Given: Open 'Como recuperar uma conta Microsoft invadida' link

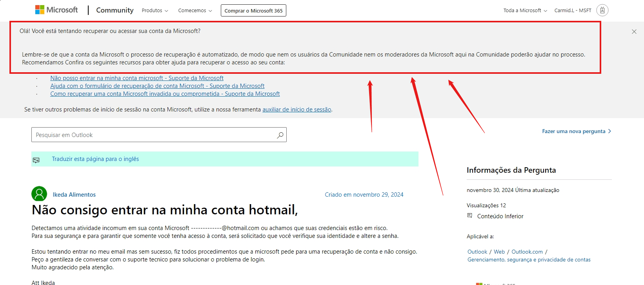Looking at the screenshot, I should (x=165, y=94).
